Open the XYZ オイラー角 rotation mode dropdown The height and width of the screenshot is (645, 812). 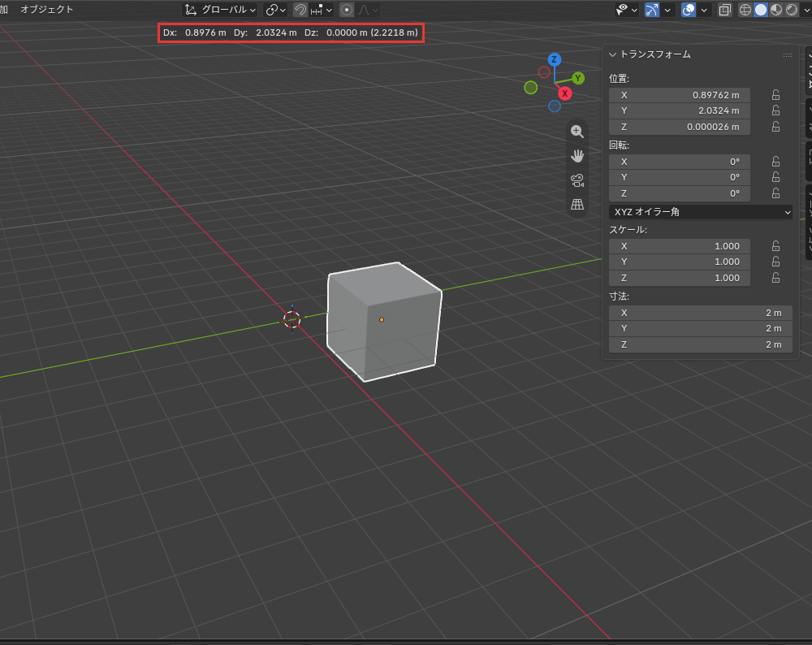click(x=701, y=212)
